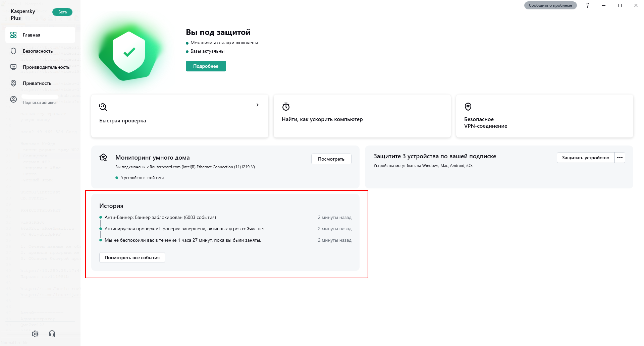Image resolution: width=644 pixels, height=346 pixels.
Task: Open the Главная section in the sidebar
Action: (x=40, y=35)
